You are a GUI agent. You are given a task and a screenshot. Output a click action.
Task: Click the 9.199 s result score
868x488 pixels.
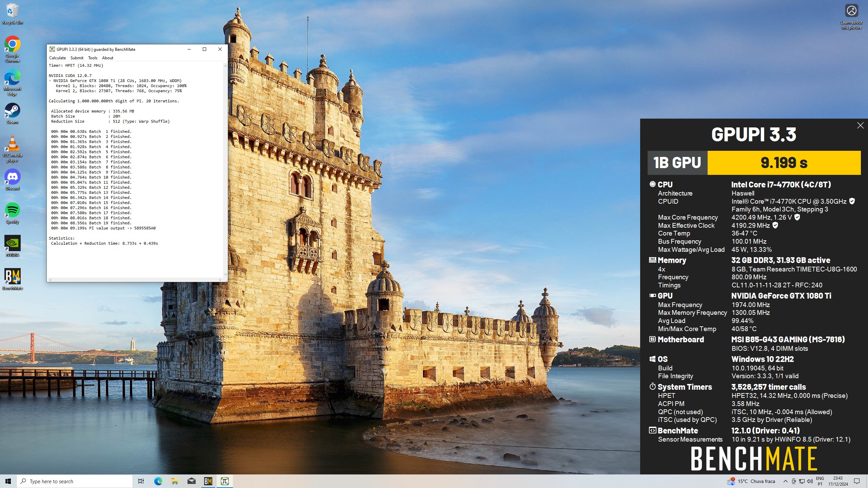tap(784, 163)
